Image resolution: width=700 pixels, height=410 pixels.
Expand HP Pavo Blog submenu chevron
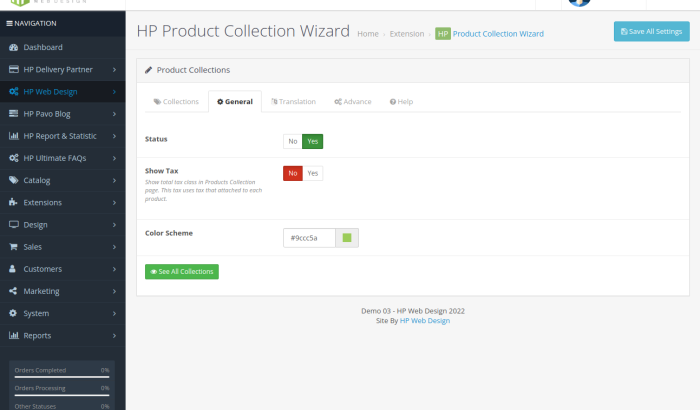[114, 114]
